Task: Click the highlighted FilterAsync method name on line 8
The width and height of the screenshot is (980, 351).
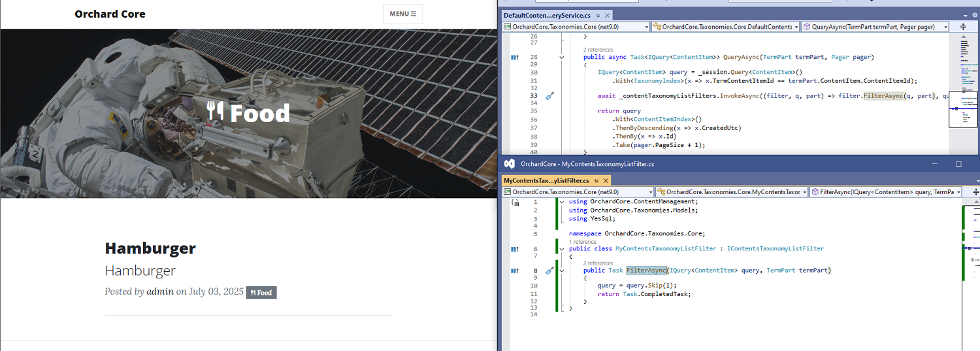Action: coord(646,271)
